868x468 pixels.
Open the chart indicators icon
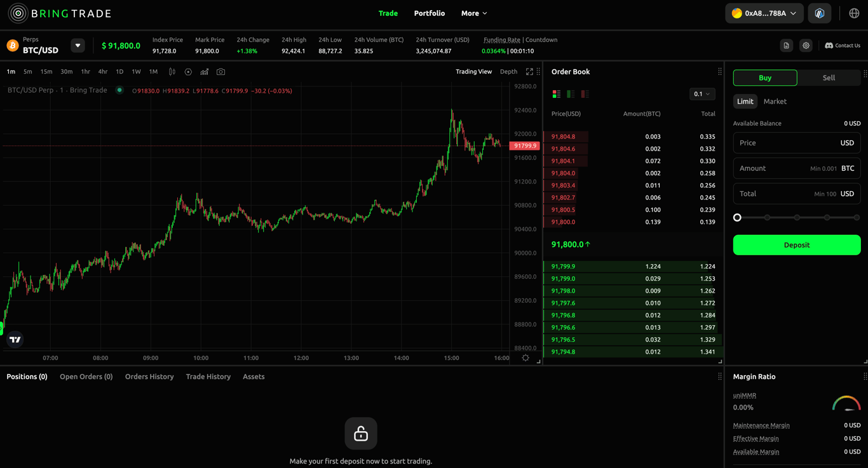204,71
